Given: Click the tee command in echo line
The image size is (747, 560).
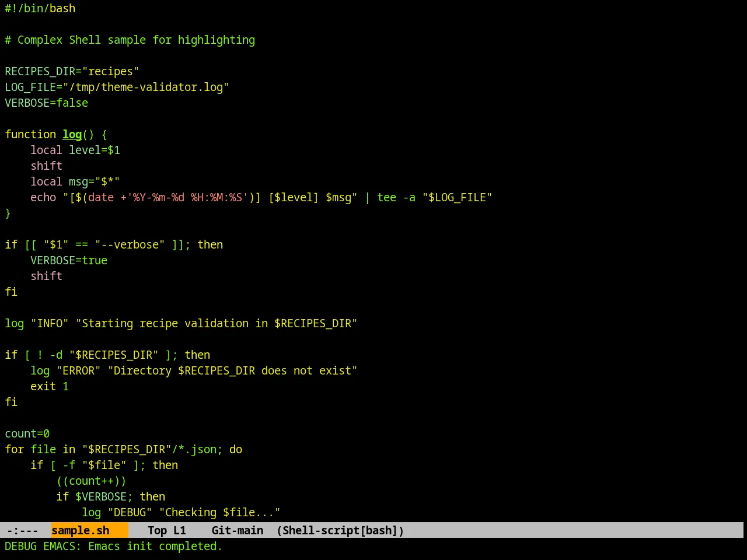Looking at the screenshot, I should (x=386, y=198).
